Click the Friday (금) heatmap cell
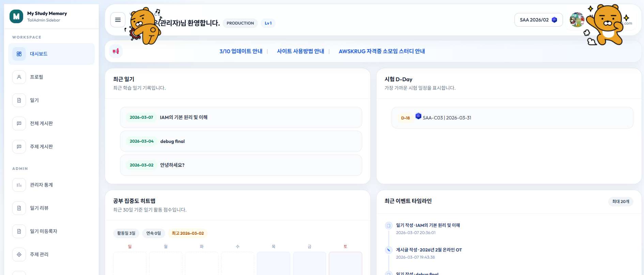The width and height of the screenshot is (644, 275). (x=309, y=263)
